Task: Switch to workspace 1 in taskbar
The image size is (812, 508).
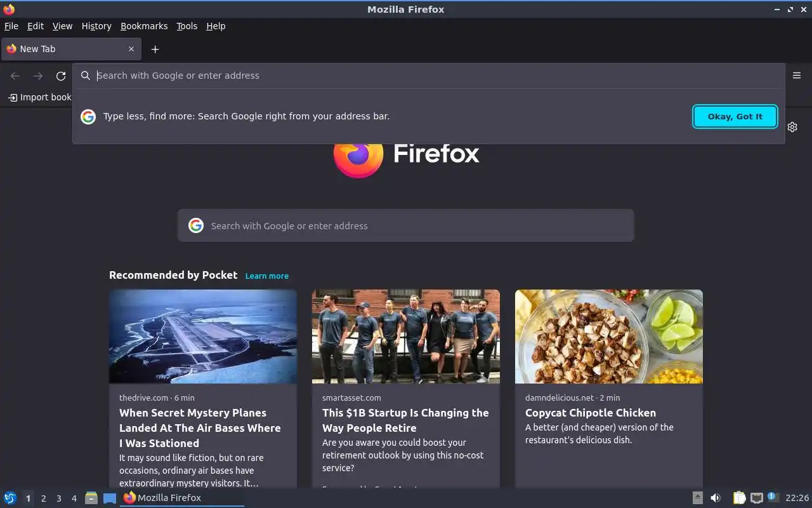Action: (28, 498)
